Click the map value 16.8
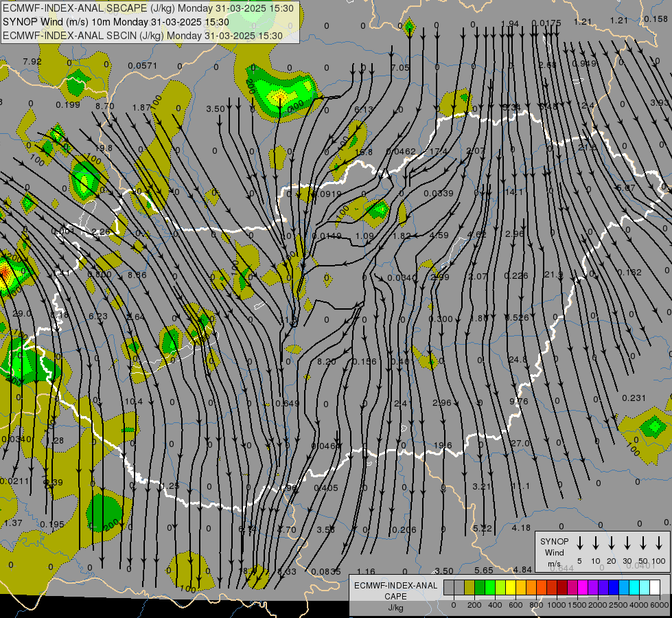Screen dimensions: 672x618 pos(363,152)
